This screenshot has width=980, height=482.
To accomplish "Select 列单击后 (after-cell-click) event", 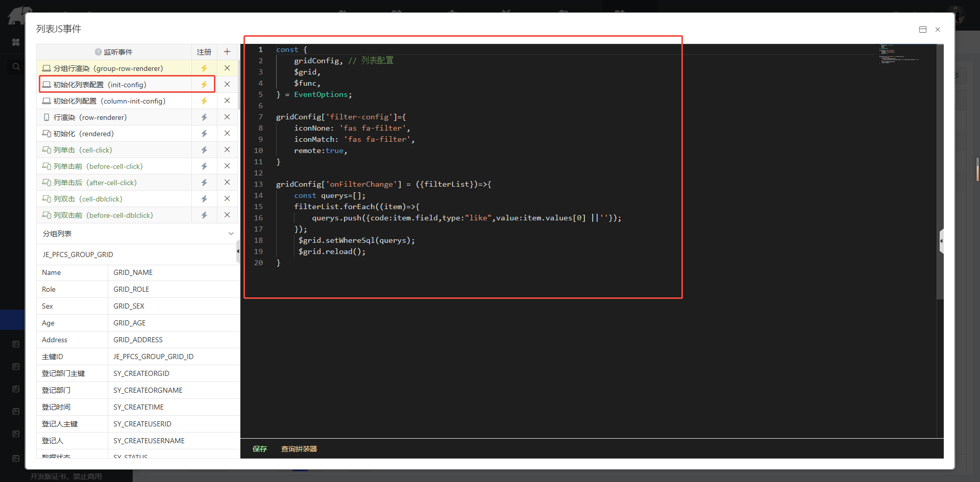I will 114,183.
